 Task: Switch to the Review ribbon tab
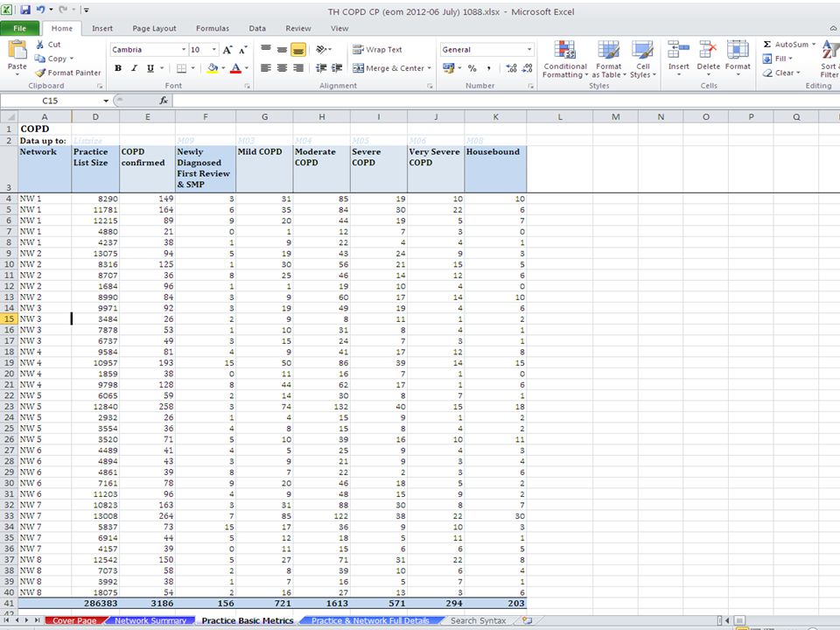(298, 28)
